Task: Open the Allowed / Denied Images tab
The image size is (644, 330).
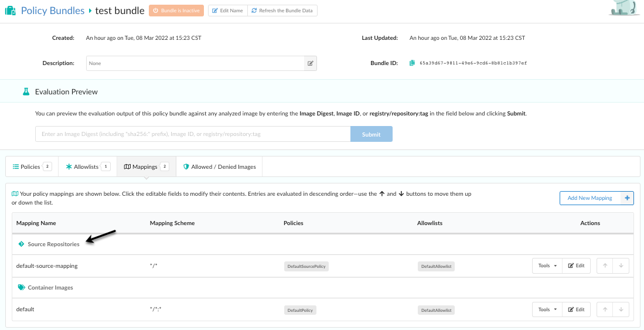Action: coord(220,166)
